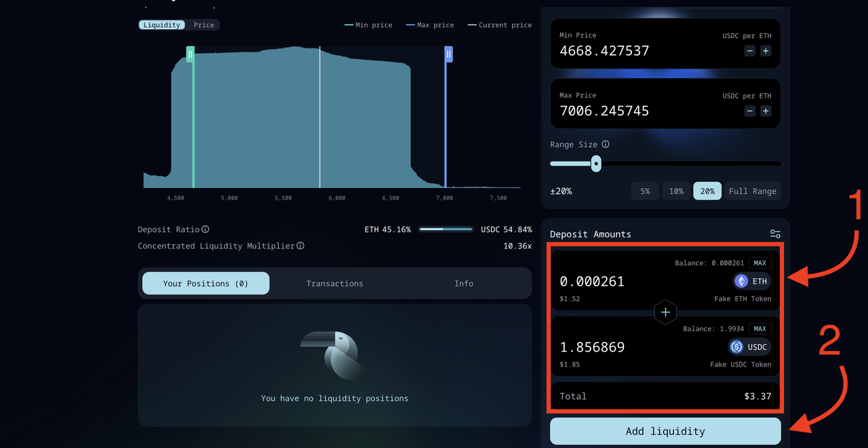
Task: Click the "USDC 54.84%" ratio text
Action: (507, 229)
